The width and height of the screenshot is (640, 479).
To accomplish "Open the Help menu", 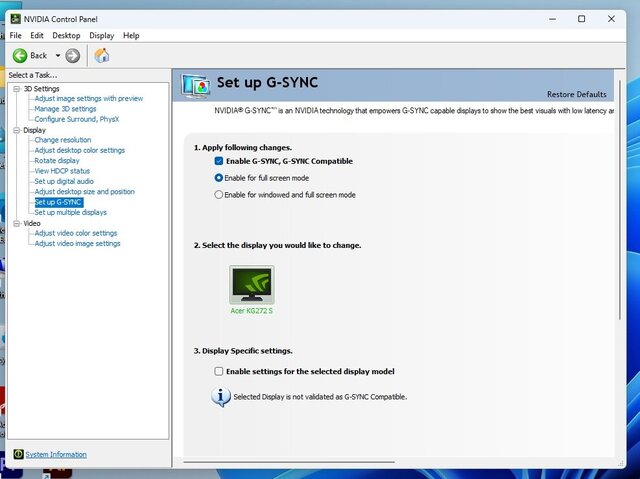I will pos(131,36).
